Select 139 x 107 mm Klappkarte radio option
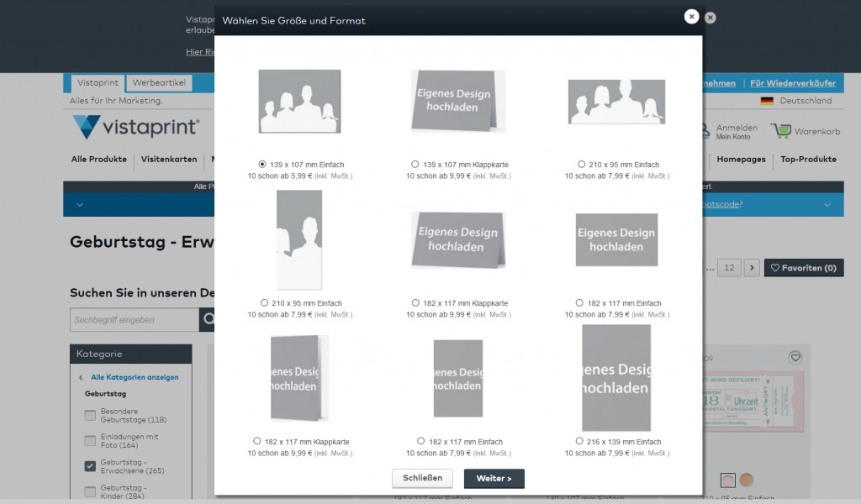This screenshot has height=504, width=861. pos(415,165)
